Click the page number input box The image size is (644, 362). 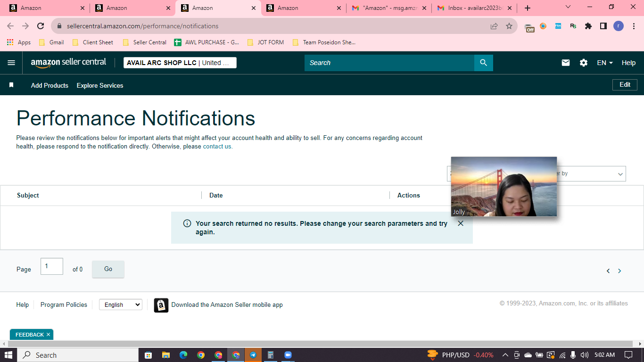pyautogui.click(x=52, y=266)
